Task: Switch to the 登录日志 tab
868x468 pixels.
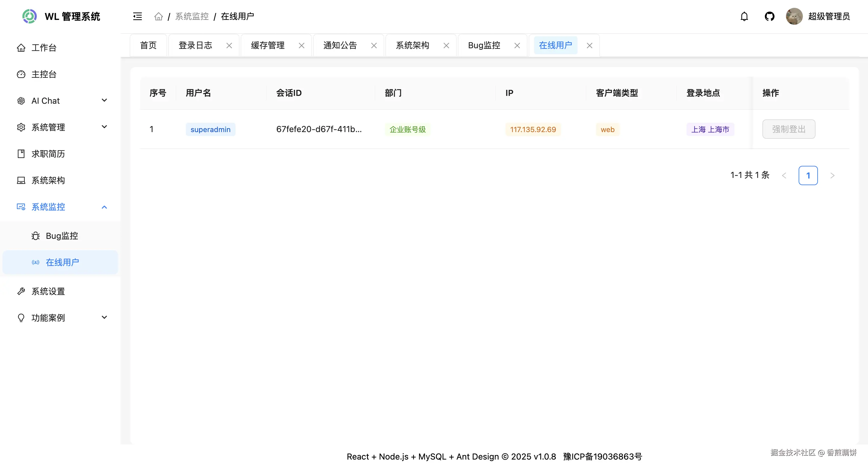Action: coord(195,45)
